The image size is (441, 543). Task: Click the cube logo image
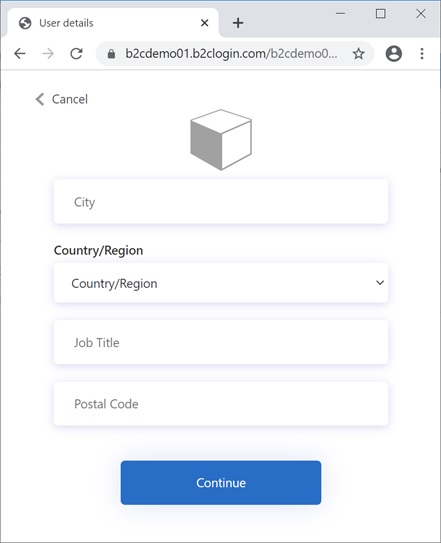(221, 140)
